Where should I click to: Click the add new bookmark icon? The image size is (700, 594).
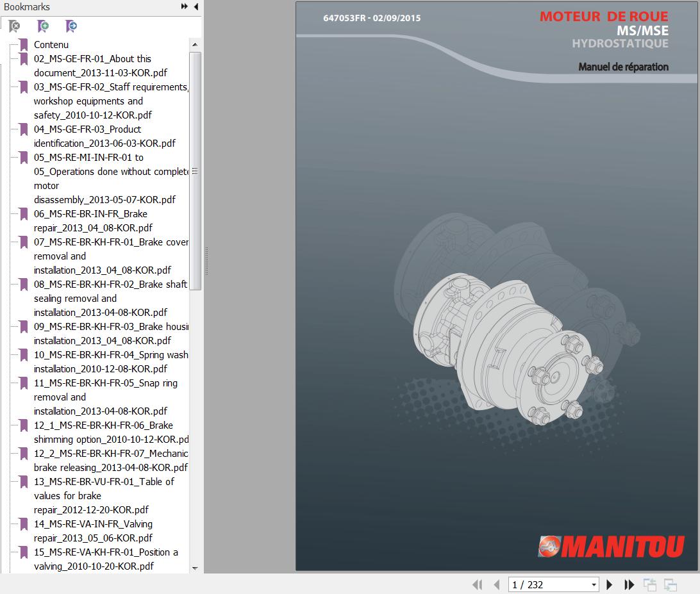coord(43,26)
